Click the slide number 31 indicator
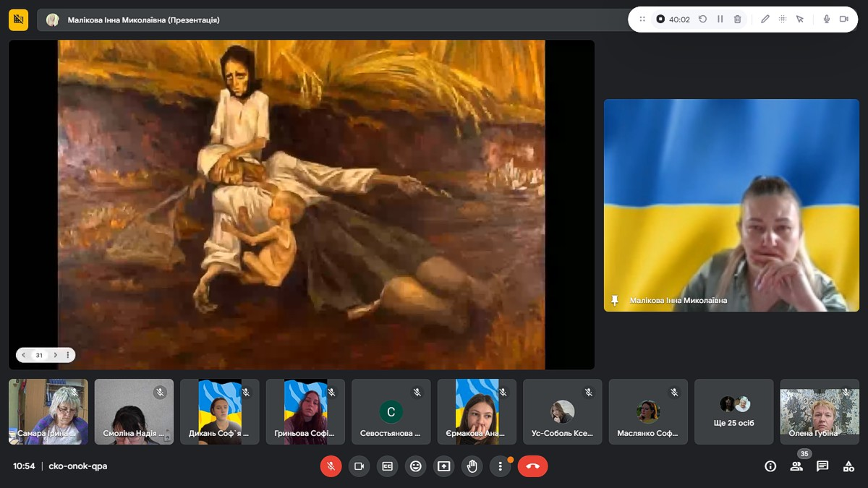This screenshot has width=868, height=488. pos(39,355)
